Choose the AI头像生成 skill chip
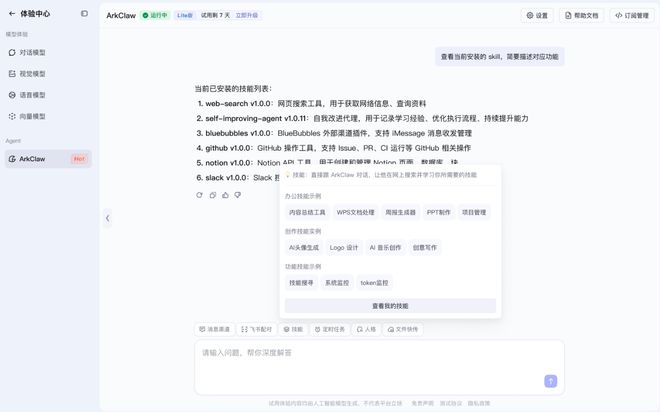This screenshot has height=412, width=660. (x=303, y=248)
